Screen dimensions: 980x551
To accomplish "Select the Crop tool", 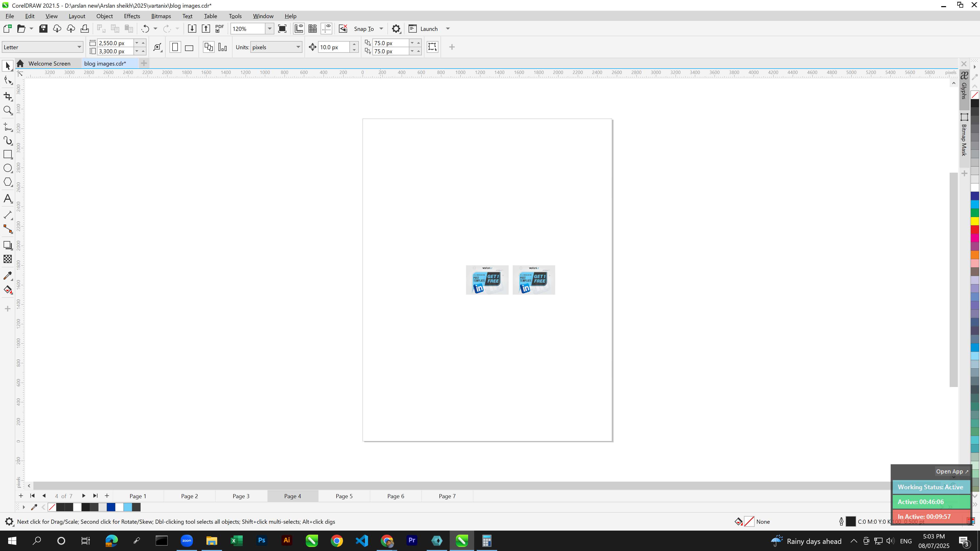I will pos(8,96).
